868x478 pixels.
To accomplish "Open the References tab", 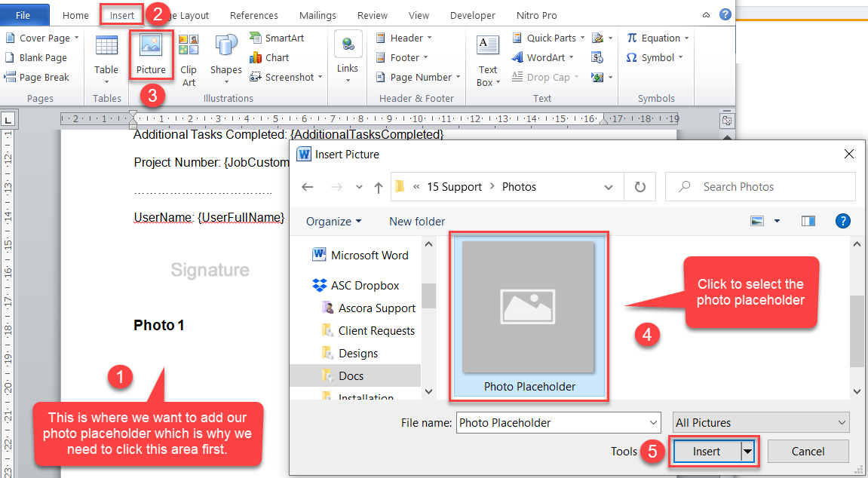I will (253, 15).
